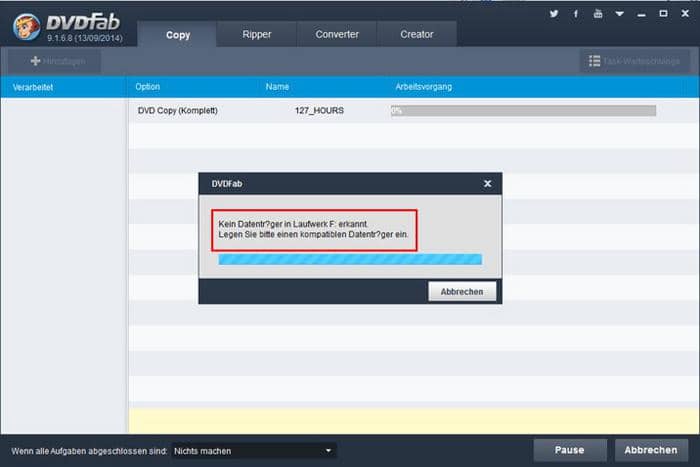
Task: Open the Nichts machen dropdown
Action: [x=254, y=451]
